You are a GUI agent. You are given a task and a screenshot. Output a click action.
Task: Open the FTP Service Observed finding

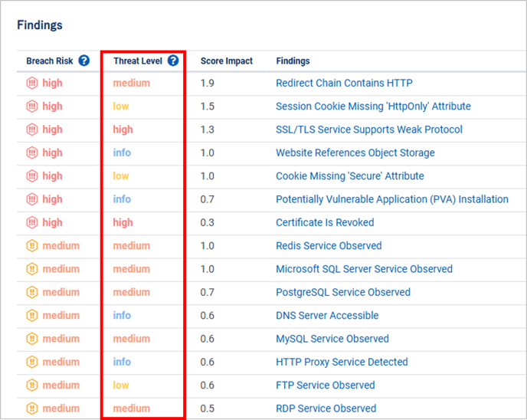pyautogui.click(x=325, y=385)
